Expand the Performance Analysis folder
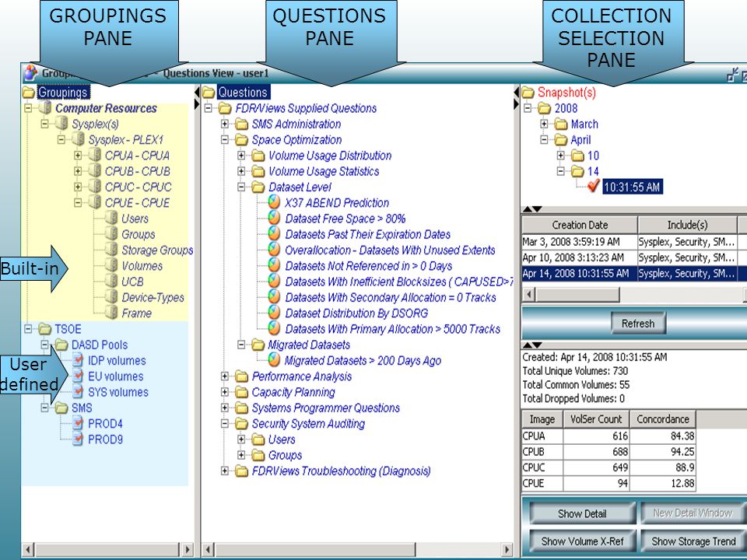Viewport: 747px width, 560px height. [225, 376]
